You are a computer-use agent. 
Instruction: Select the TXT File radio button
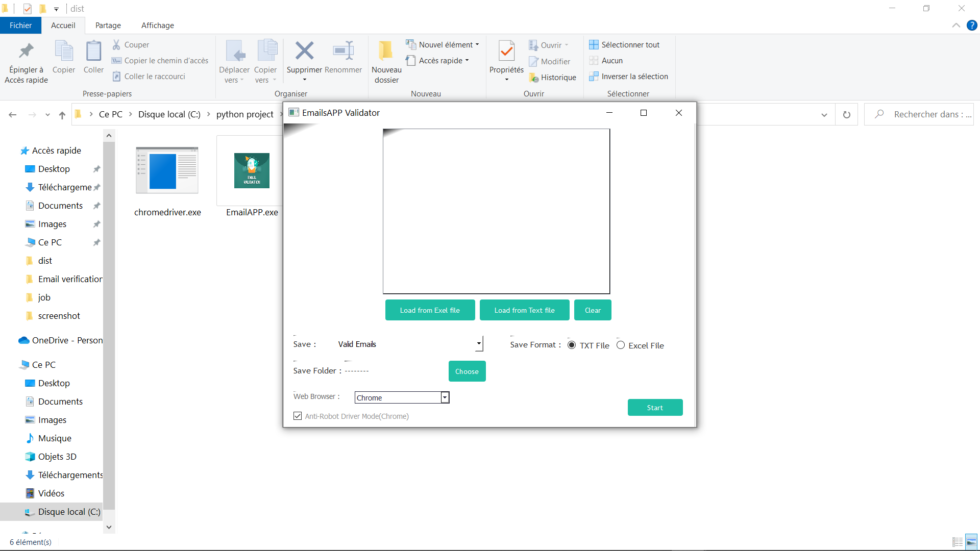point(572,345)
